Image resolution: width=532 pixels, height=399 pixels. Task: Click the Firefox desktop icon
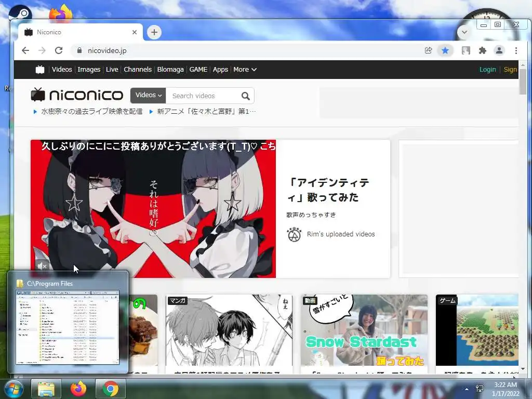[x=61, y=13]
